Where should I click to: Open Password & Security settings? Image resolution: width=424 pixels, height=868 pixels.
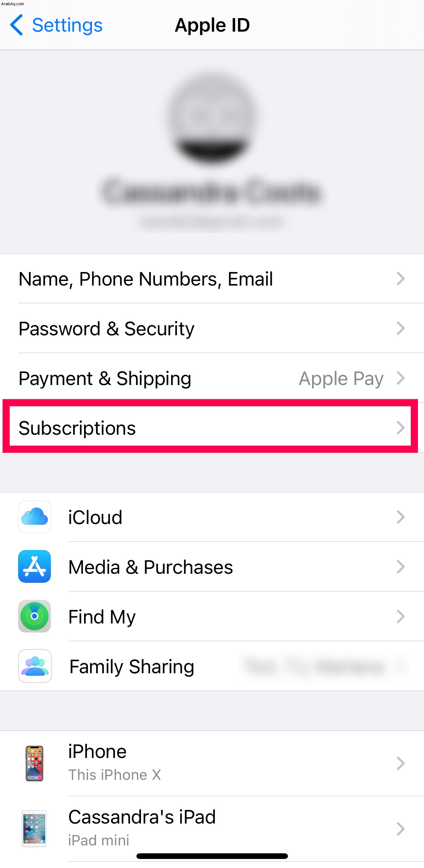point(212,329)
